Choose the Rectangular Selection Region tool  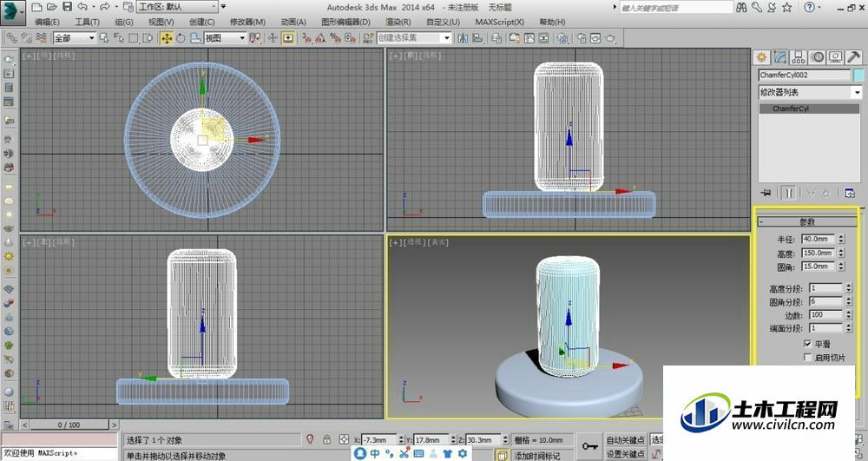134,37
